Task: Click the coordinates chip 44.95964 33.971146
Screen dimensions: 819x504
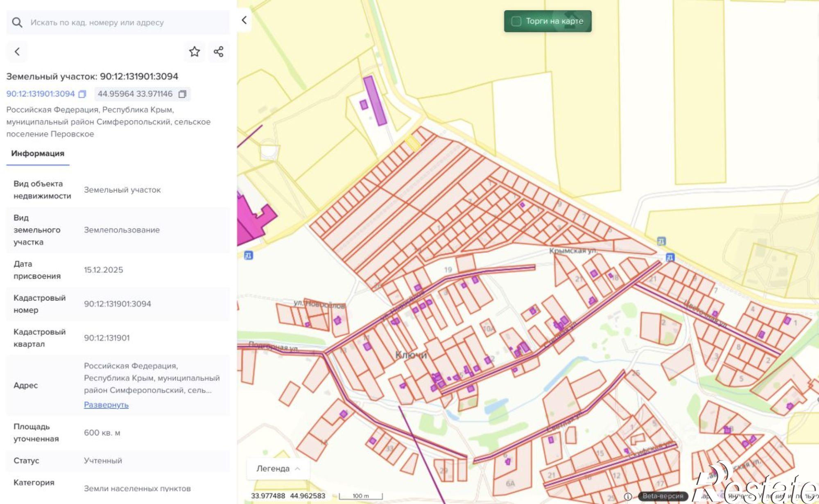Action: tap(142, 94)
